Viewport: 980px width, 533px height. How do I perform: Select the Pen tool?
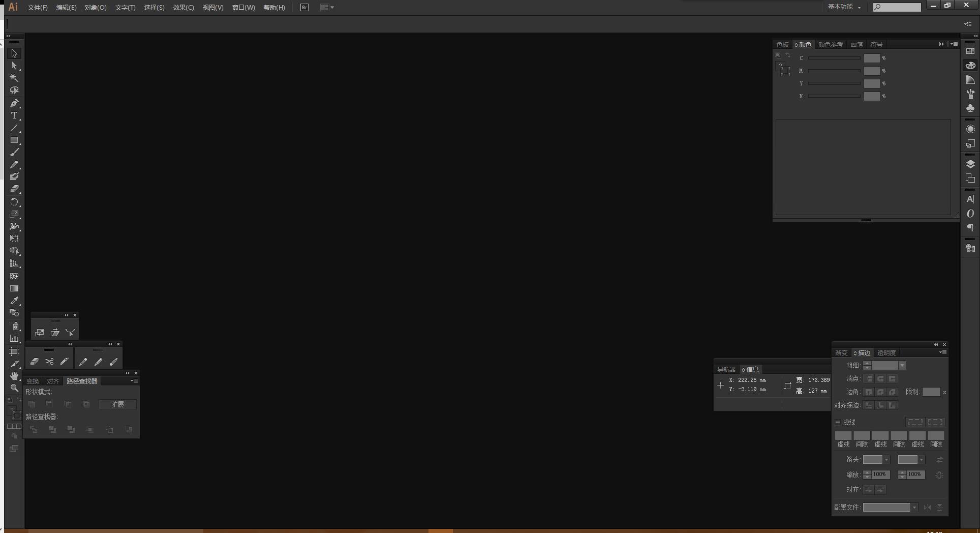pyautogui.click(x=14, y=103)
